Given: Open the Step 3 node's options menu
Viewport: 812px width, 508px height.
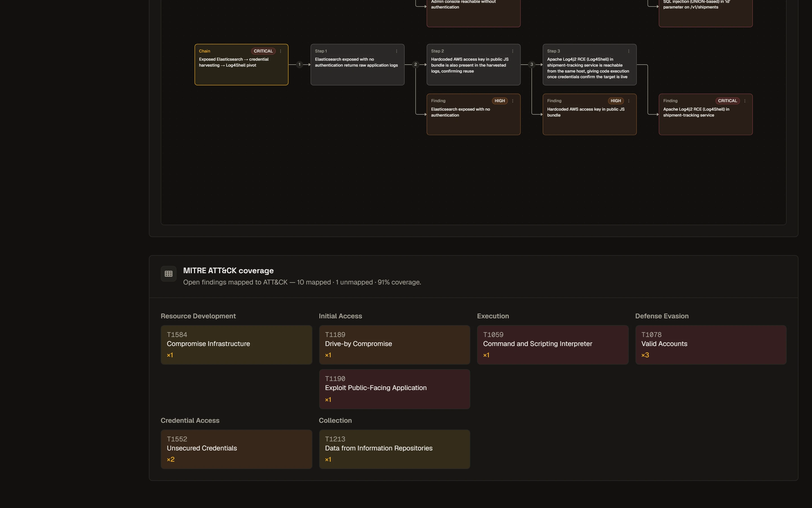Looking at the screenshot, I should (629, 51).
